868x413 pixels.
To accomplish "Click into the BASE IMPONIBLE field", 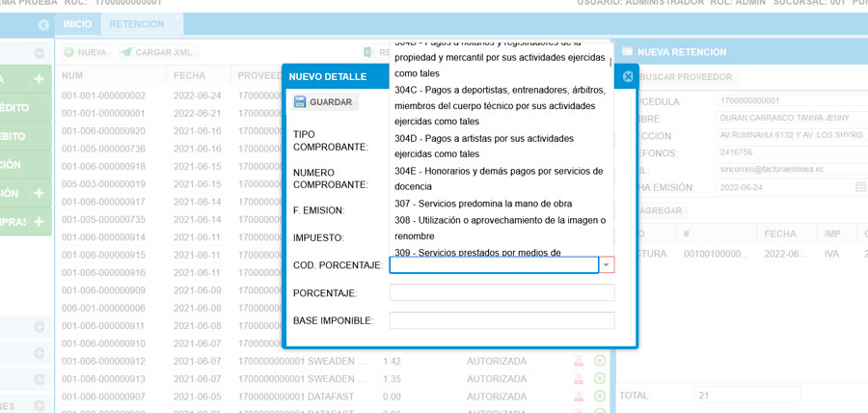I will point(502,320).
